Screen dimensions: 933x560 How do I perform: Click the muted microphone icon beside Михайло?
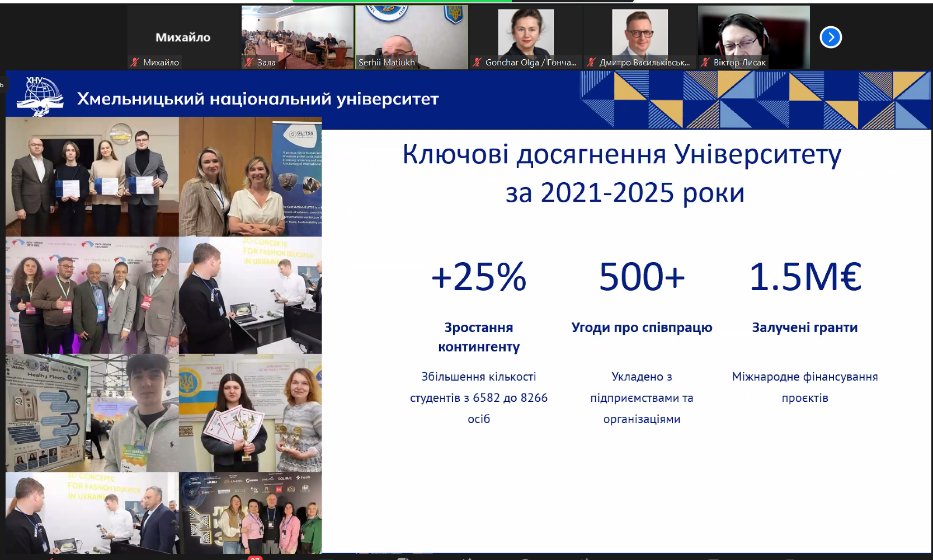135,62
